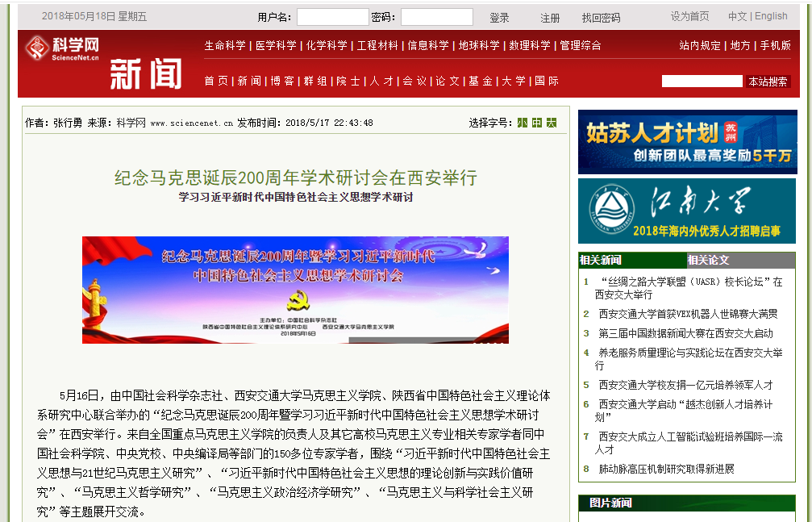Open related news about 肺动脉高压机制研究
This screenshot has height=522, width=812.
pyautogui.click(x=666, y=469)
